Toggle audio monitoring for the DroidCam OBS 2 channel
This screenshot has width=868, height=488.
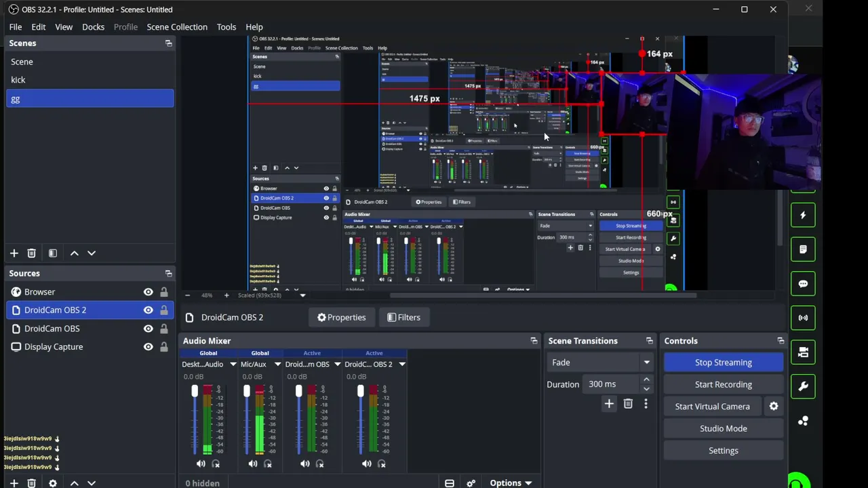[382, 464]
